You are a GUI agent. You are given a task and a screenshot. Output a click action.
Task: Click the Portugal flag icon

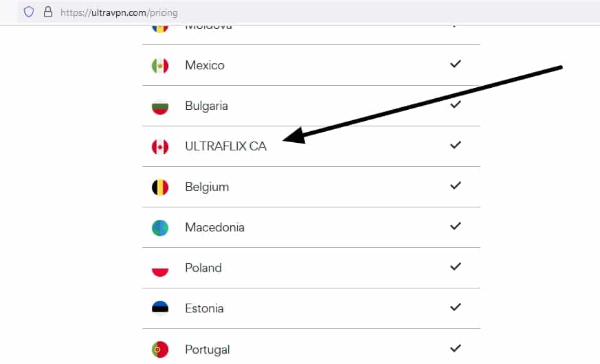click(160, 350)
